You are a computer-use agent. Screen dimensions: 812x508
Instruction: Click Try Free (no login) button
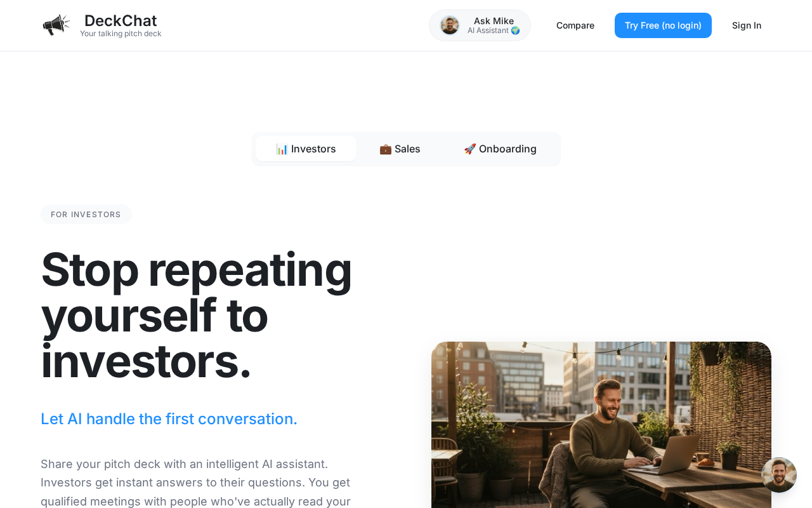coord(663,25)
